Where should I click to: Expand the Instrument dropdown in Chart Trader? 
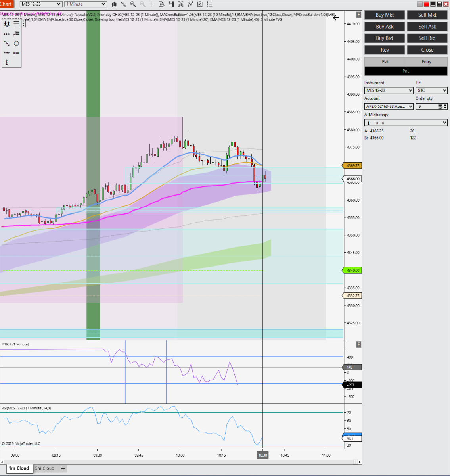click(389, 90)
